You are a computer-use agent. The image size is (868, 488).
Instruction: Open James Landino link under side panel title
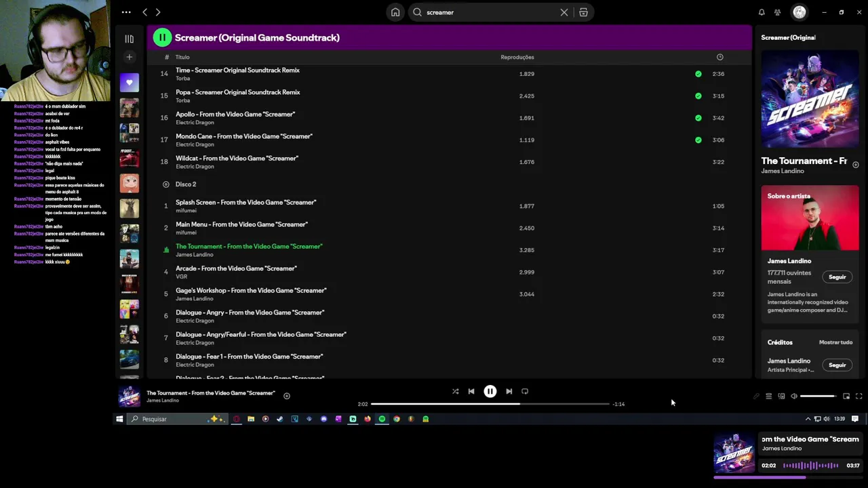point(783,171)
